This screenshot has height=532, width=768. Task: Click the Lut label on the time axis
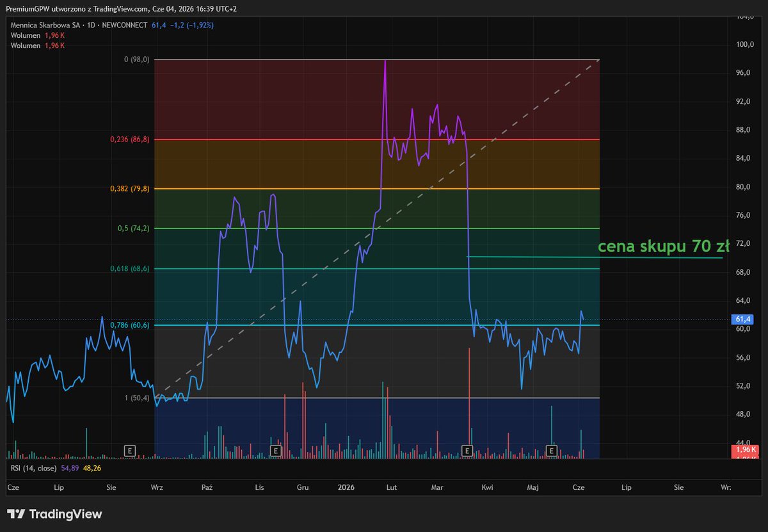392,487
